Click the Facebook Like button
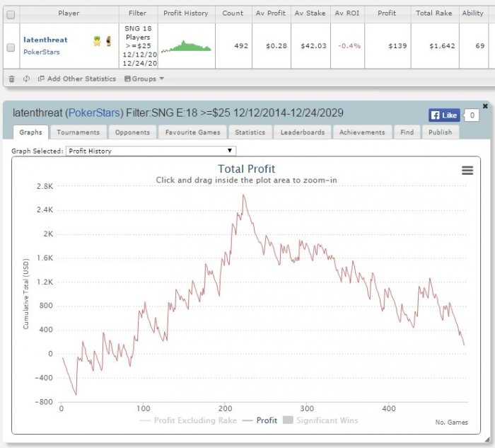The height and width of the screenshot is (448, 495). click(444, 115)
